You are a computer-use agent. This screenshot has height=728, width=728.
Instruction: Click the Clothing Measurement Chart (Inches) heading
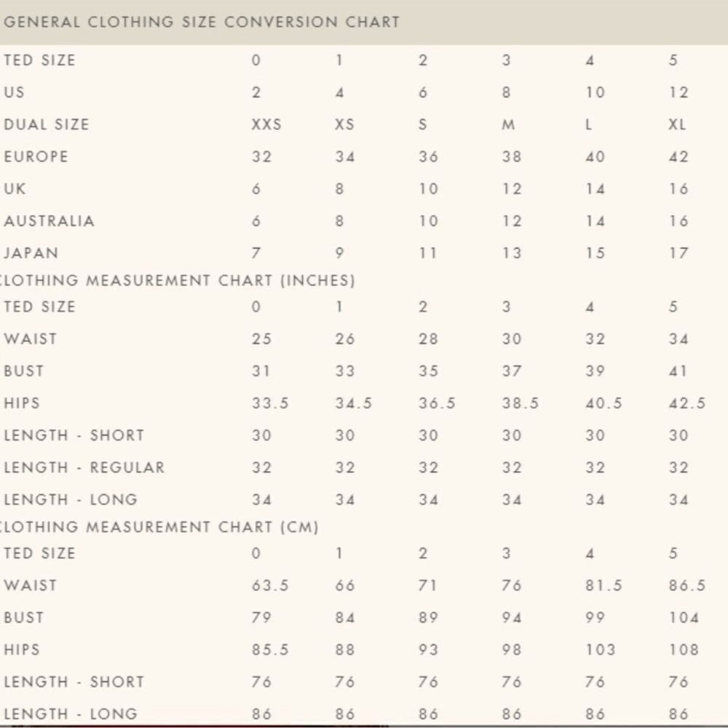(178, 280)
